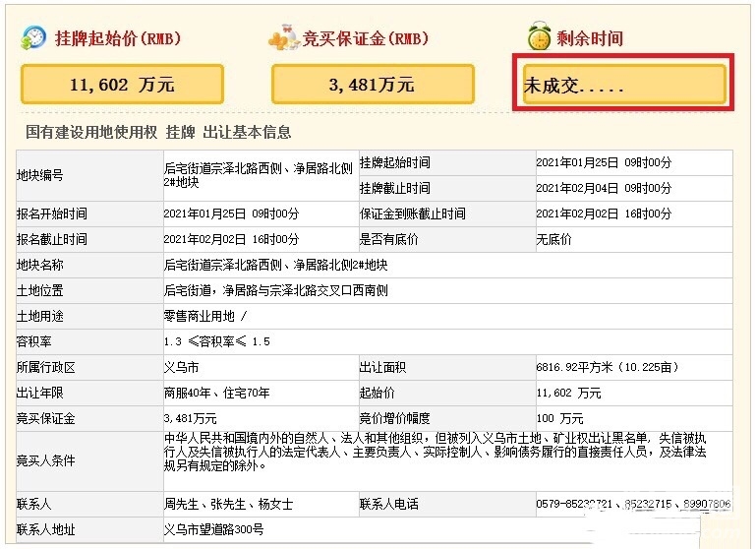
Task: Click the 无底价 cell
Action: 553,239
